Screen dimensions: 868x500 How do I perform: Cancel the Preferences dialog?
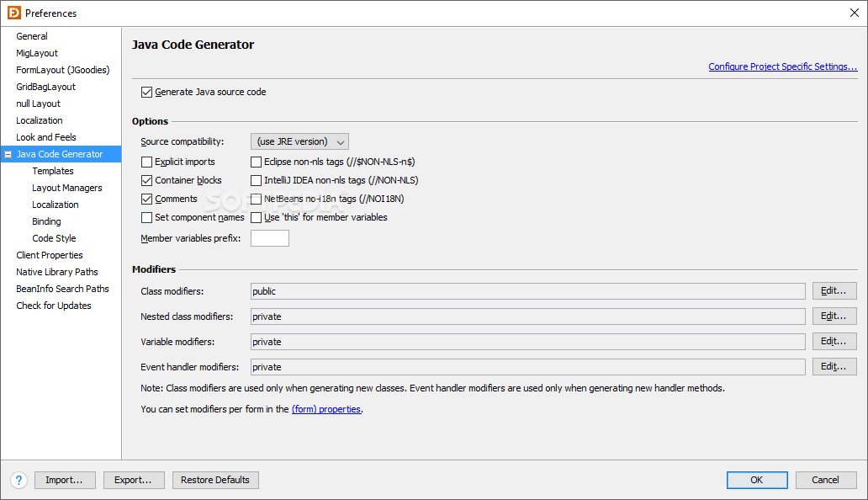[x=825, y=480]
